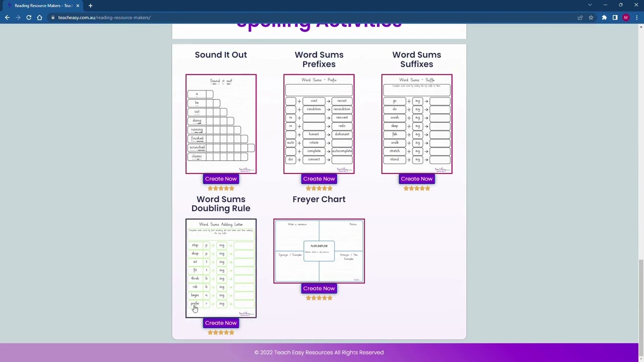Create Now for Sound It Out
This screenshot has height=362, width=644.
221,179
